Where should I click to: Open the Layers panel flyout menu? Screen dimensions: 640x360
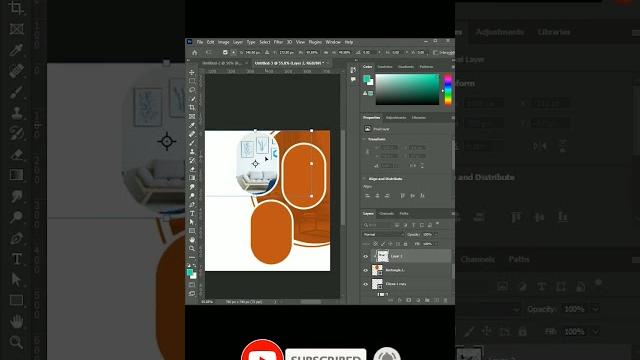pyautogui.click(x=452, y=213)
